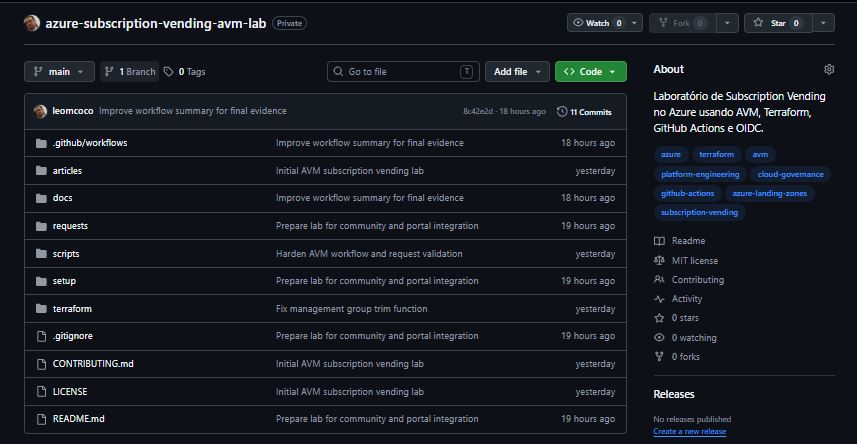Open the latest commit message link in header
The image size is (857, 444).
(193, 111)
